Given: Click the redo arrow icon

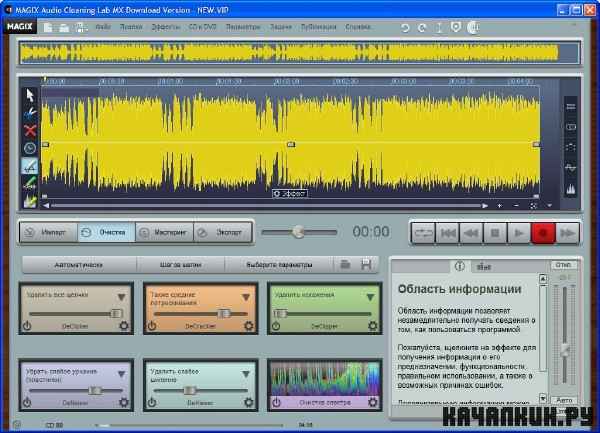Looking at the screenshot, I should click(422, 28).
